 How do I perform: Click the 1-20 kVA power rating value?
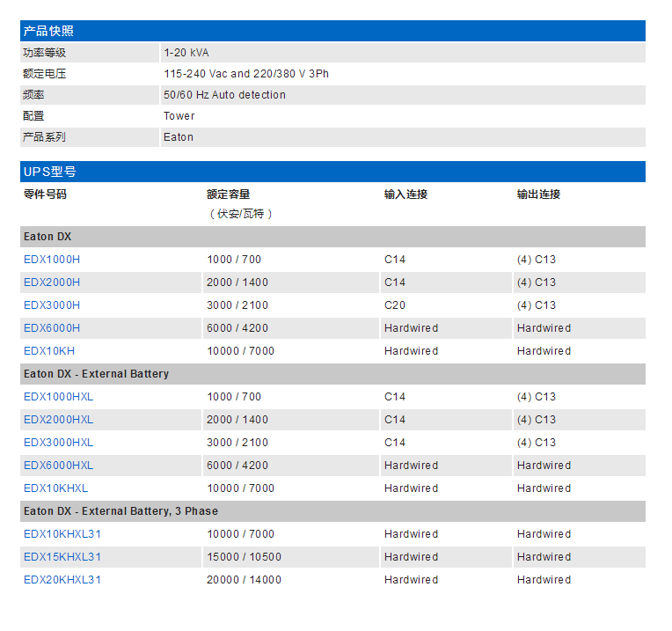186,53
